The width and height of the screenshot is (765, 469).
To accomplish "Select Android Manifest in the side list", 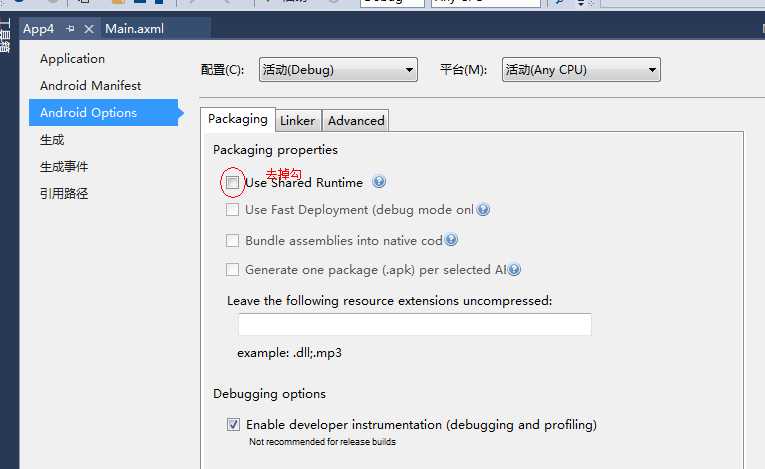I will click(x=90, y=86).
